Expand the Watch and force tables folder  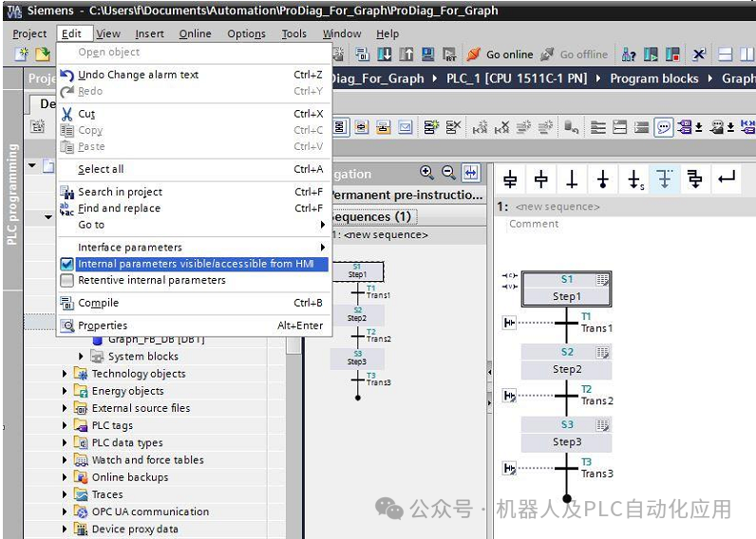(x=65, y=460)
